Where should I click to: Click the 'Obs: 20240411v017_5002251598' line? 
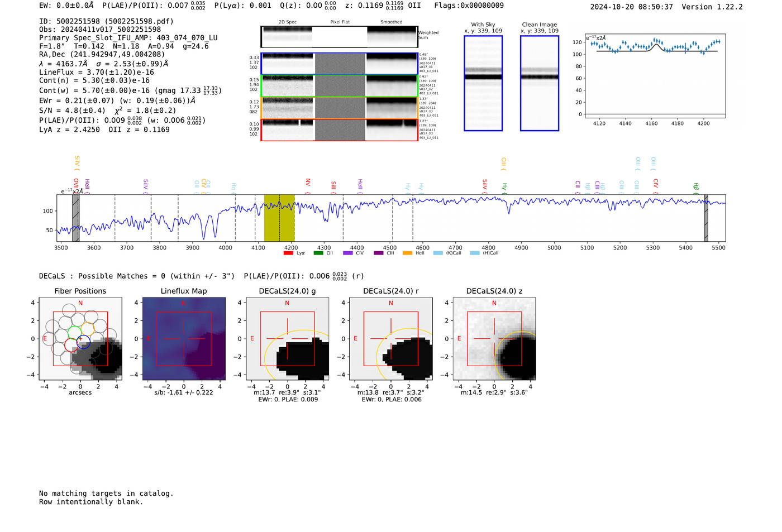pyautogui.click(x=100, y=30)
